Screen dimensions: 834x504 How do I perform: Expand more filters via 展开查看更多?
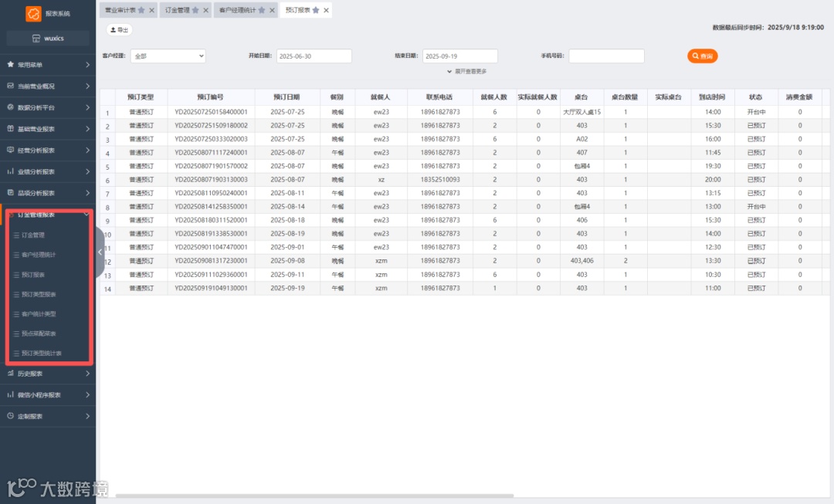point(467,71)
